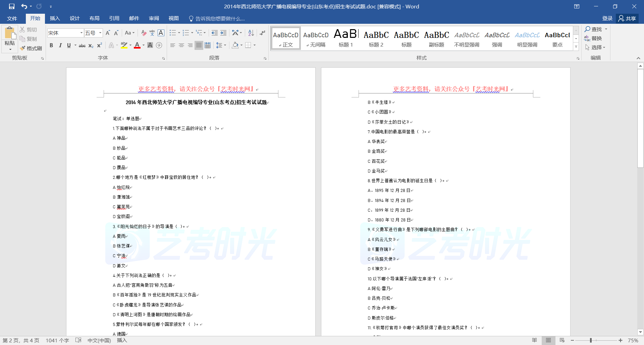Click the 告诉我您想要做什么 search field
The height and width of the screenshot is (345, 644).
pyautogui.click(x=220, y=19)
